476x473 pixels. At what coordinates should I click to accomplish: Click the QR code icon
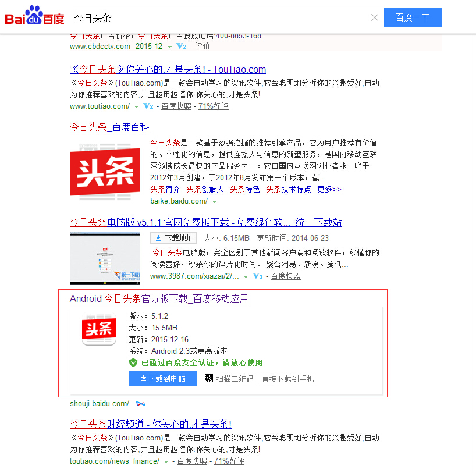tap(209, 378)
